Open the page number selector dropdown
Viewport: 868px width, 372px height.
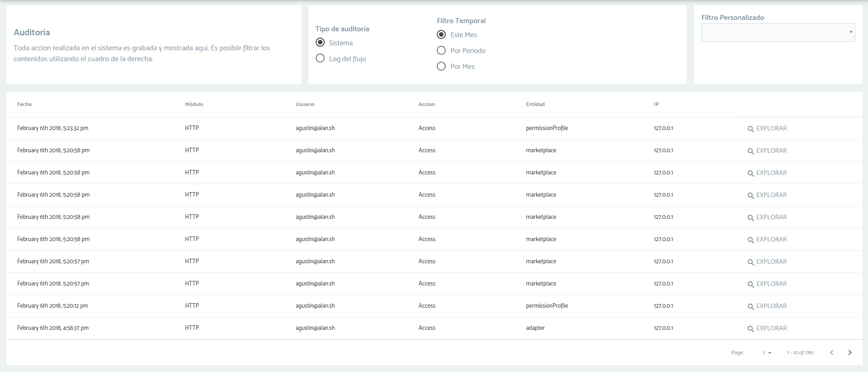pos(767,353)
